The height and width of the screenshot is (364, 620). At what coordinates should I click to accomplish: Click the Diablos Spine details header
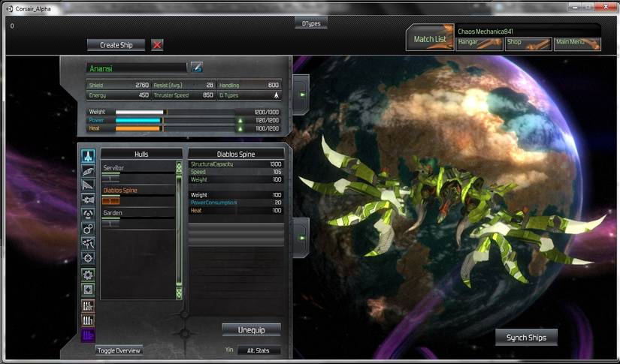pos(236,154)
